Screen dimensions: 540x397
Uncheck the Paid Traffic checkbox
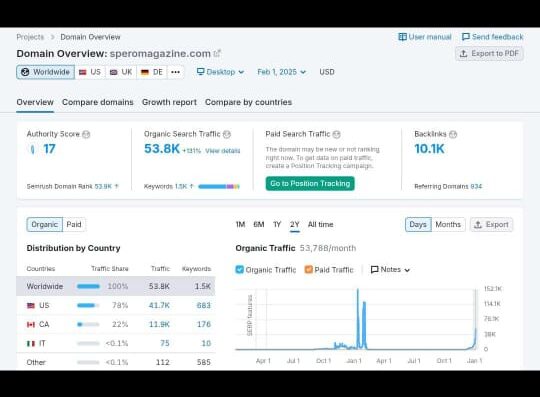309,269
